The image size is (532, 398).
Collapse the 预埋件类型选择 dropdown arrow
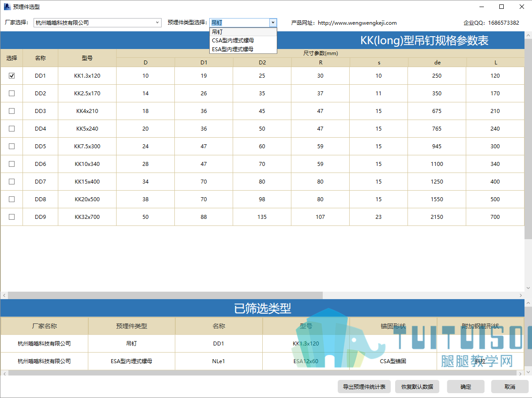(x=273, y=23)
